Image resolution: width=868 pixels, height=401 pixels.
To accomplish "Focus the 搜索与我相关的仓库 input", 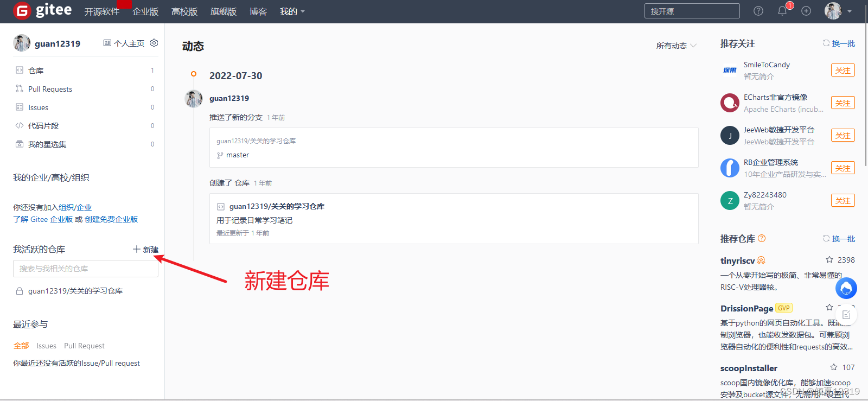I will click(86, 269).
